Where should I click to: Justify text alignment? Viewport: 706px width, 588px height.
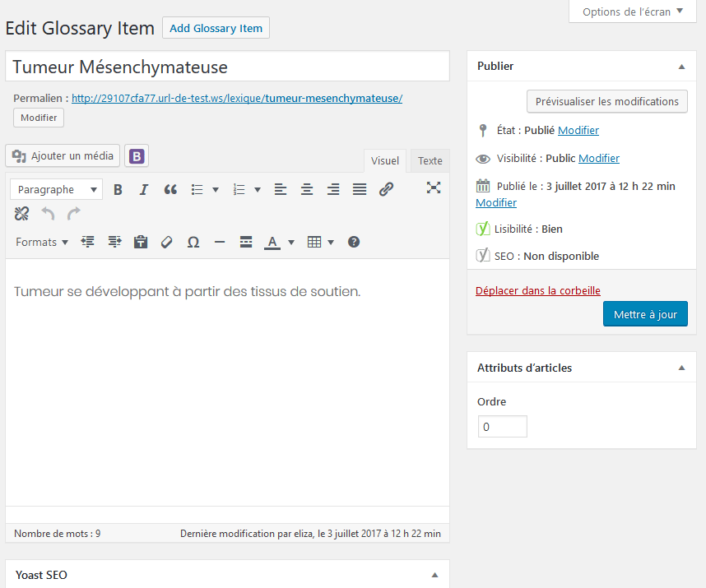click(360, 190)
